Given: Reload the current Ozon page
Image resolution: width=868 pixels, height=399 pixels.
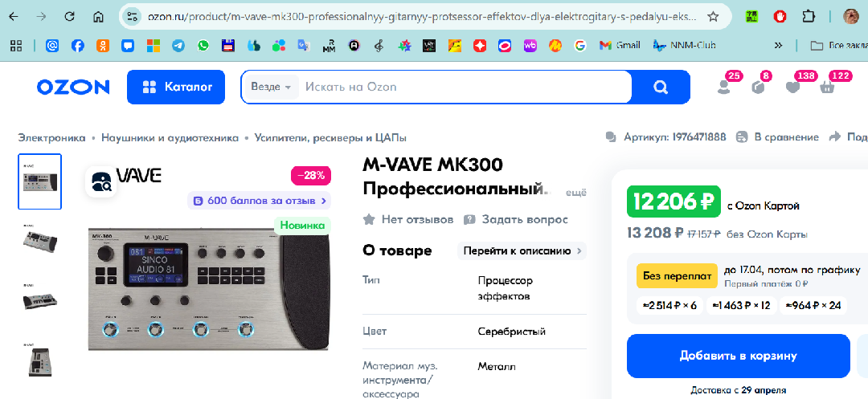Looking at the screenshot, I should pyautogui.click(x=69, y=17).
